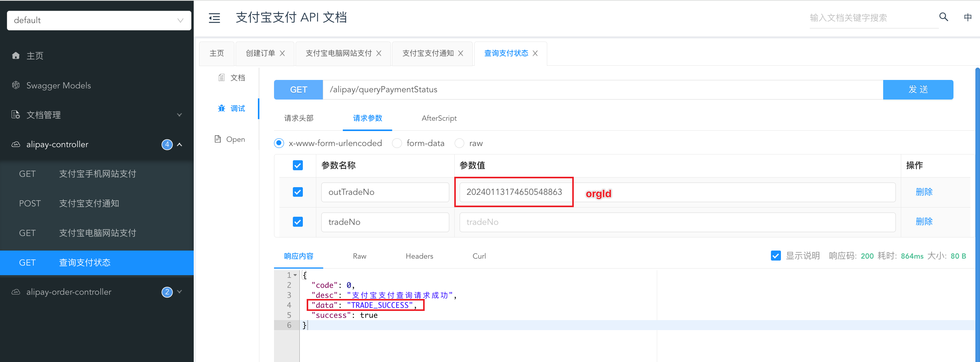
Task: Click the badge showing 4 on alipay-controller
Action: pyautogui.click(x=167, y=144)
